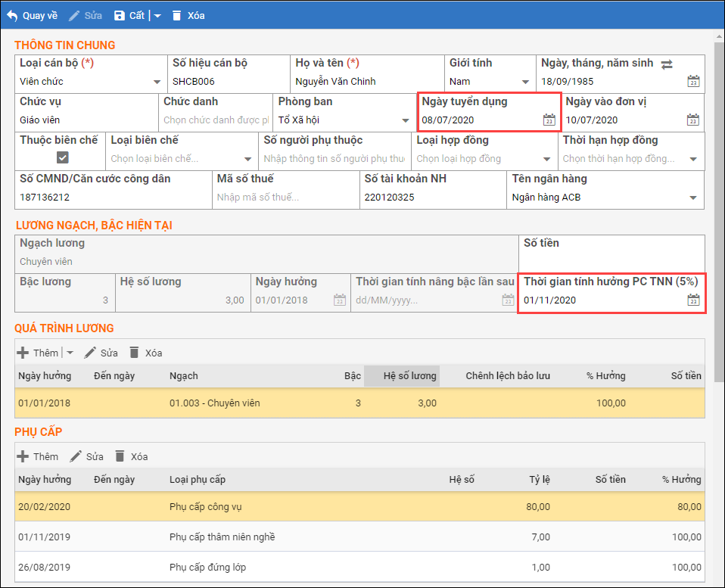The width and height of the screenshot is (725, 588).
Task: Click the Cất save button in toolbar
Action: pos(129,15)
